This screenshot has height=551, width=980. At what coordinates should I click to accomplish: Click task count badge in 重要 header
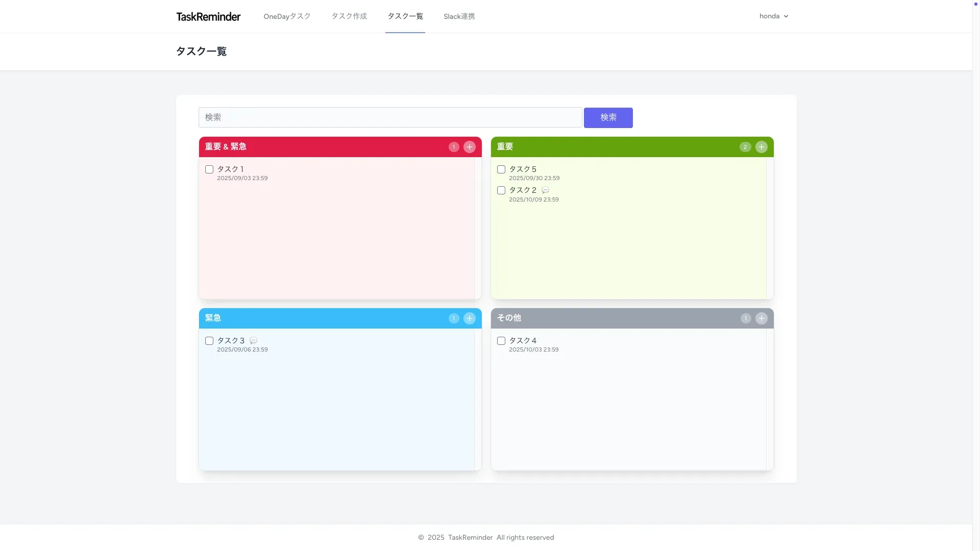745,147
